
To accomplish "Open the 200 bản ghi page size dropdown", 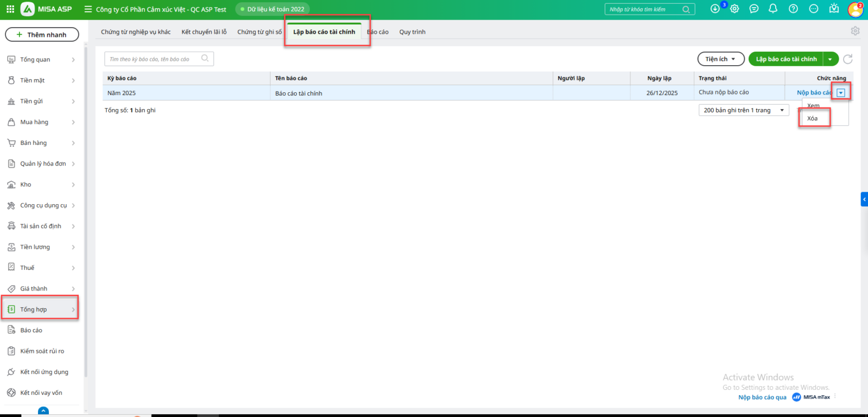I will [743, 110].
